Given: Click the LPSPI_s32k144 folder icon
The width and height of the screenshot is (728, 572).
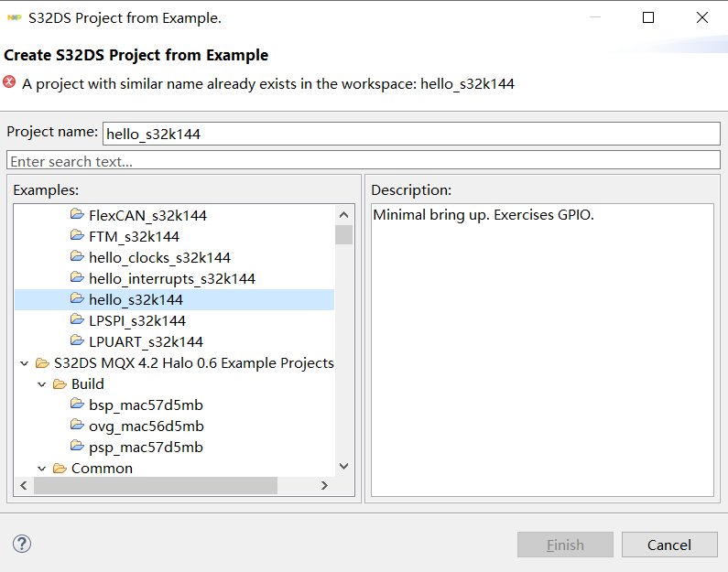Looking at the screenshot, I should coord(77,321).
